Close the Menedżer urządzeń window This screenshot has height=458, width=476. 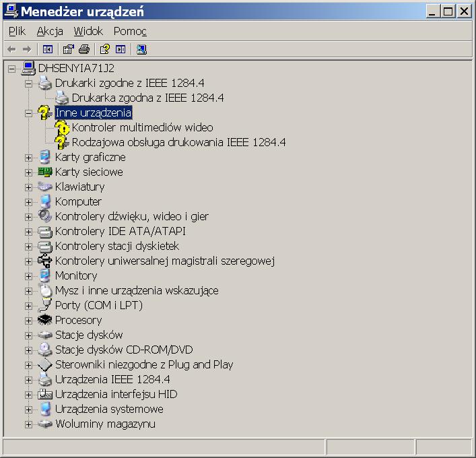click(x=465, y=11)
